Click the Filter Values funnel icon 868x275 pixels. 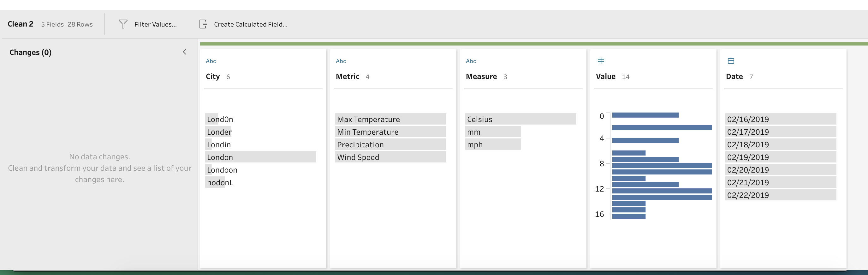pos(123,24)
